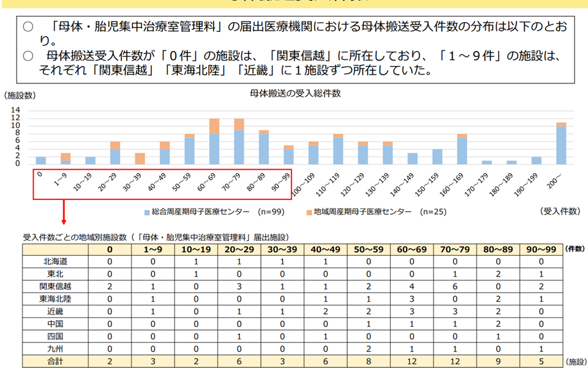Screen dimensions: 588x368
Task: Click the blue legend swatch for 総合周産期母子医療センター
Action: (x=147, y=212)
